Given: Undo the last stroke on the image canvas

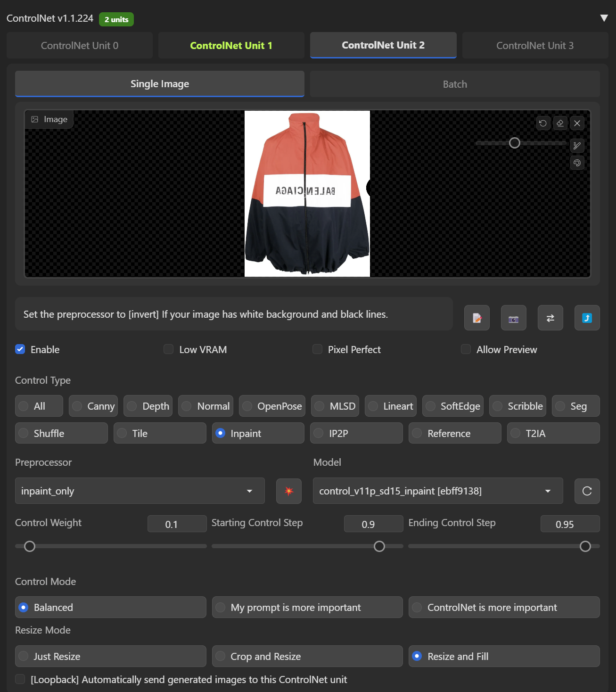Looking at the screenshot, I should (x=543, y=124).
